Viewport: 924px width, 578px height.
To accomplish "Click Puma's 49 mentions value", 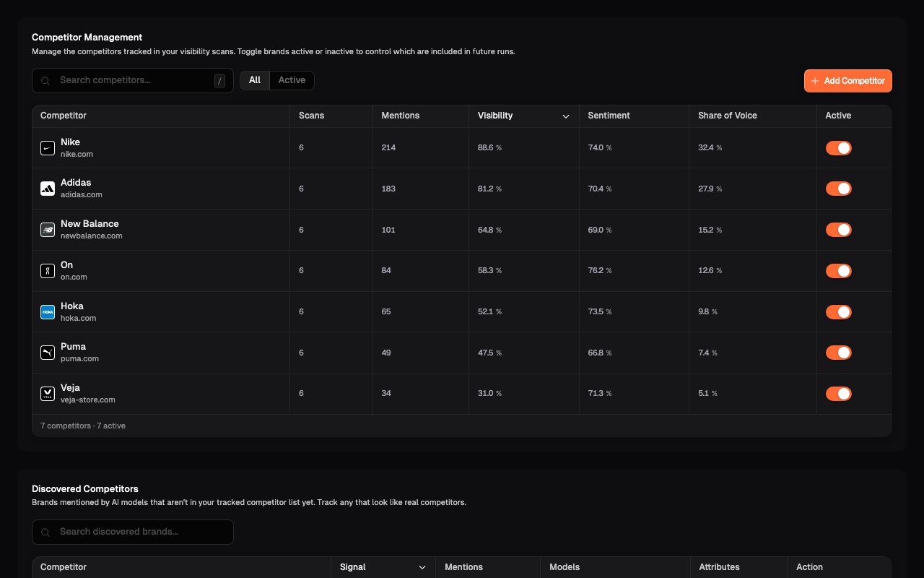I will pos(386,353).
